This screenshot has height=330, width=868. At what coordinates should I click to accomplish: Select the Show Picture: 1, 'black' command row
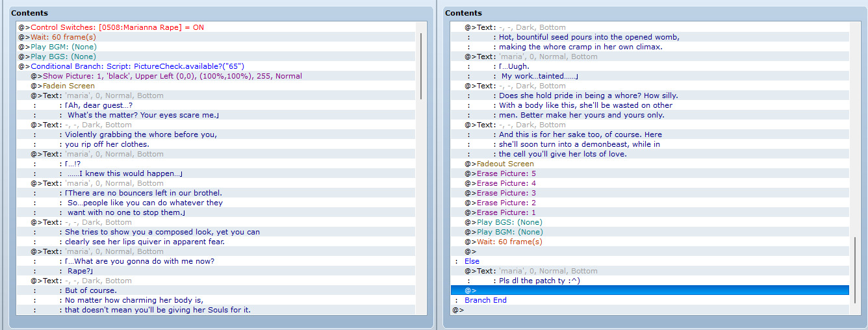(216, 76)
